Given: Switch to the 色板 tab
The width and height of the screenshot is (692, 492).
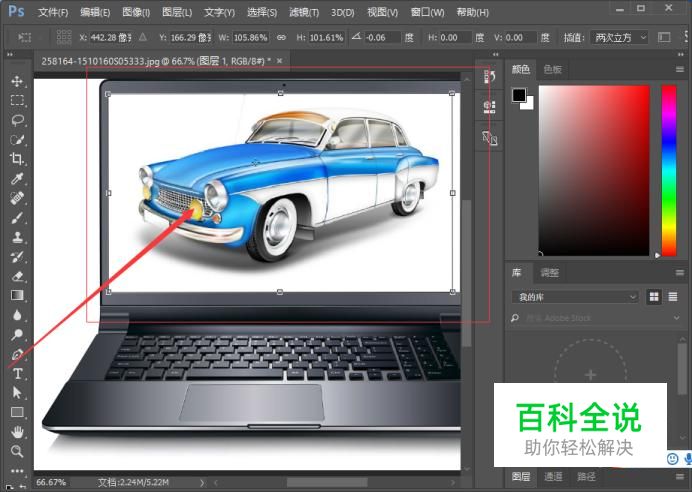Looking at the screenshot, I should (552, 69).
